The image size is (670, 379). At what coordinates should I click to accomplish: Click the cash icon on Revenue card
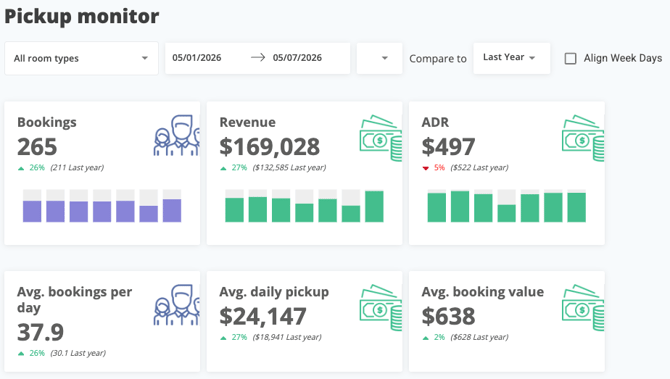381,138
